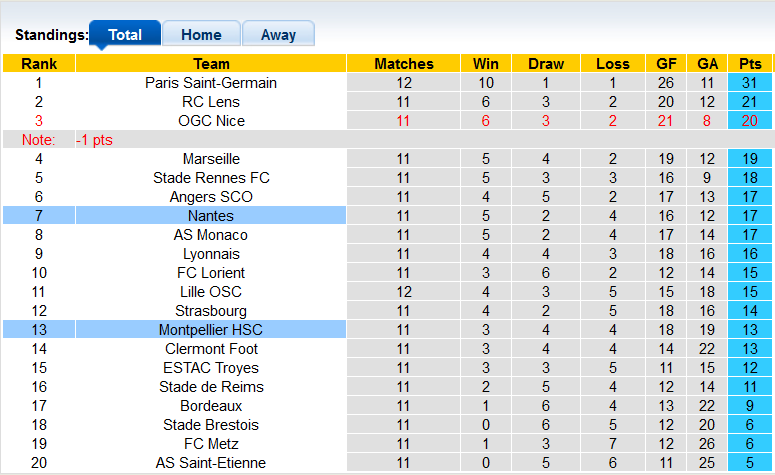The image size is (775, 475).
Task: Click Paris Saint-Germain's 31 points cell
Action: coord(750,83)
